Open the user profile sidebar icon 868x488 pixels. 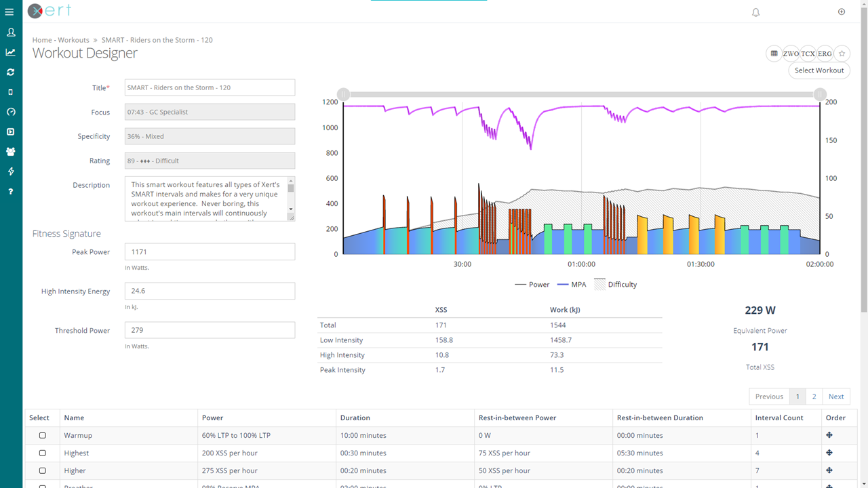[11, 32]
